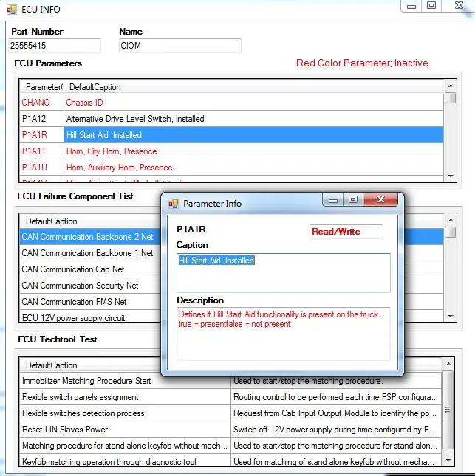This screenshot has height=476, width=475.
Task: Click the ECU INFO window app icon
Action: (x=12, y=10)
